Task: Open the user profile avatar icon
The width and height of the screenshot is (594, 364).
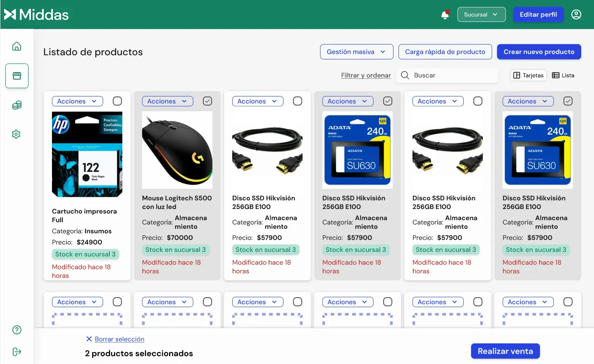Action: (x=576, y=14)
